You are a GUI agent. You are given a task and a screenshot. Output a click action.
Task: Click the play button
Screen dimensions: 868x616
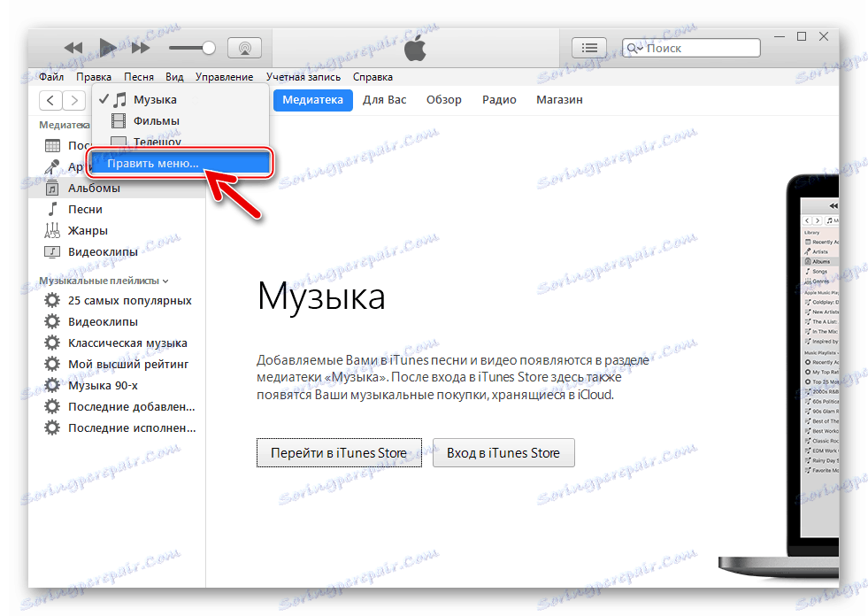pos(107,48)
